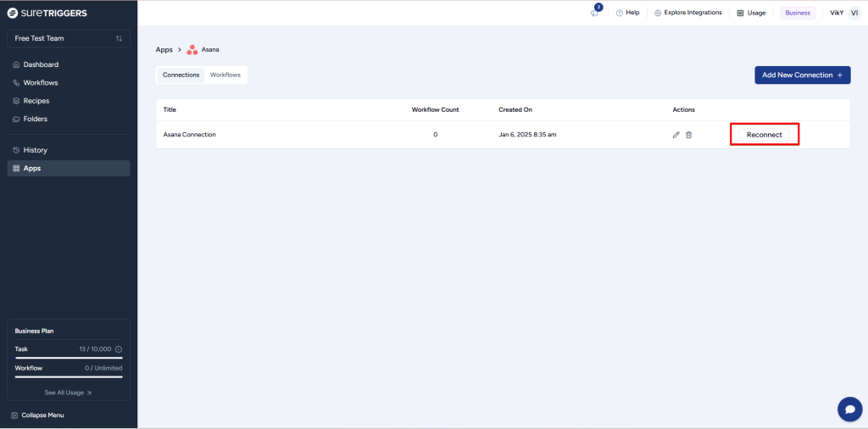Click the Task usage progress bar
The width and height of the screenshot is (868, 429).
coord(69,359)
